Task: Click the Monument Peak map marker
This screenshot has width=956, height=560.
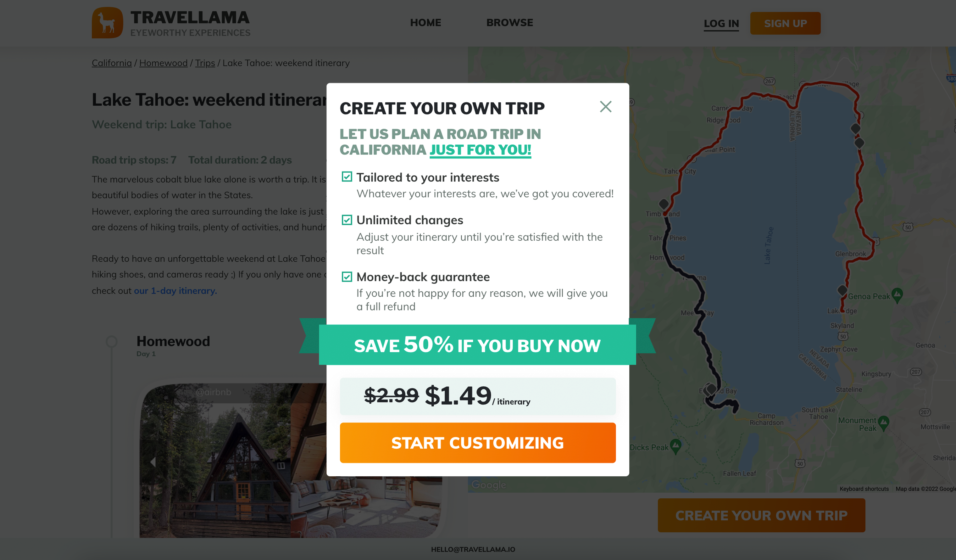Action: click(884, 423)
